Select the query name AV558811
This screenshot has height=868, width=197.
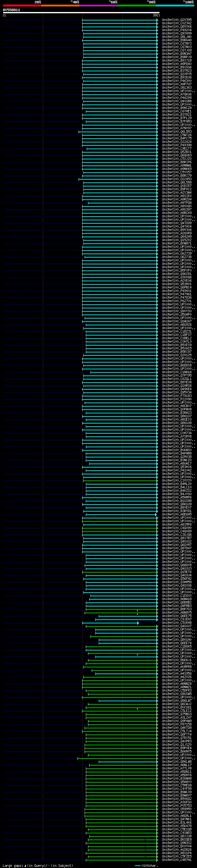11,10
